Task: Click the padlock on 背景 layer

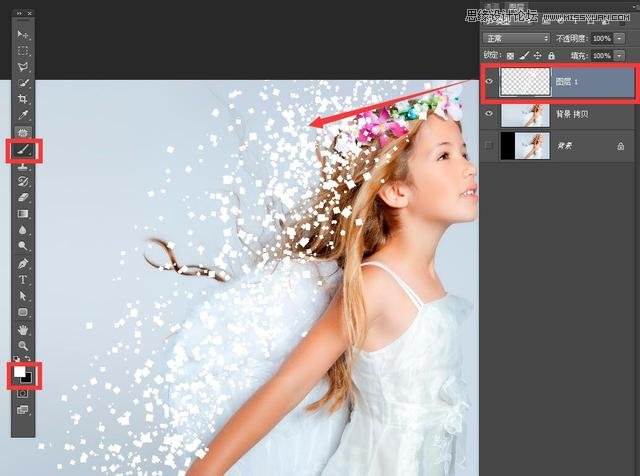Action: click(620, 146)
